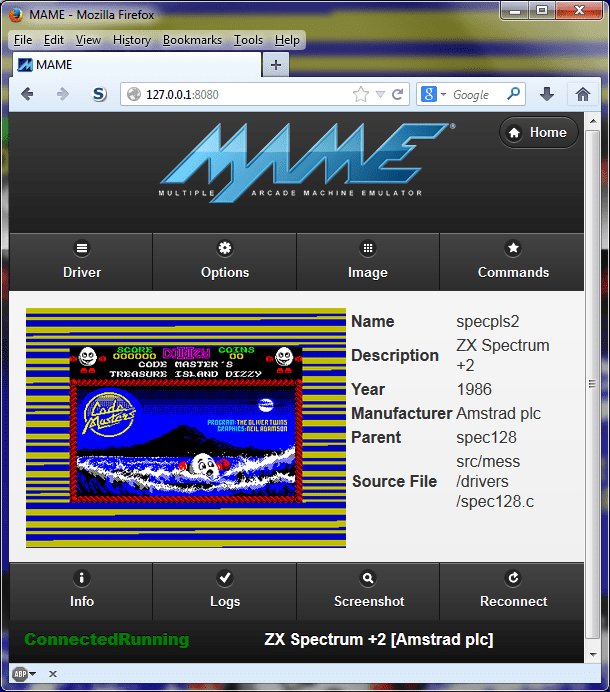Click Reconnect to the emulator

512,591
